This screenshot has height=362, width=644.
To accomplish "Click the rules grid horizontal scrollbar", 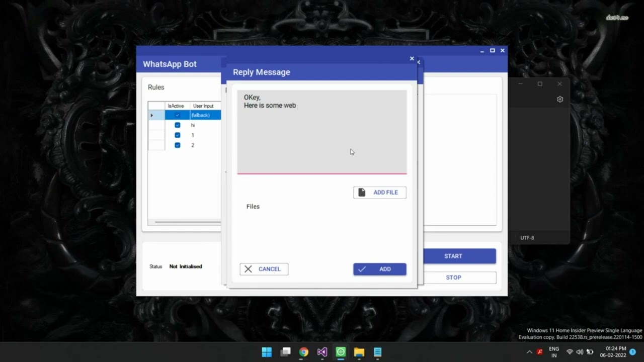I will [x=188, y=222].
